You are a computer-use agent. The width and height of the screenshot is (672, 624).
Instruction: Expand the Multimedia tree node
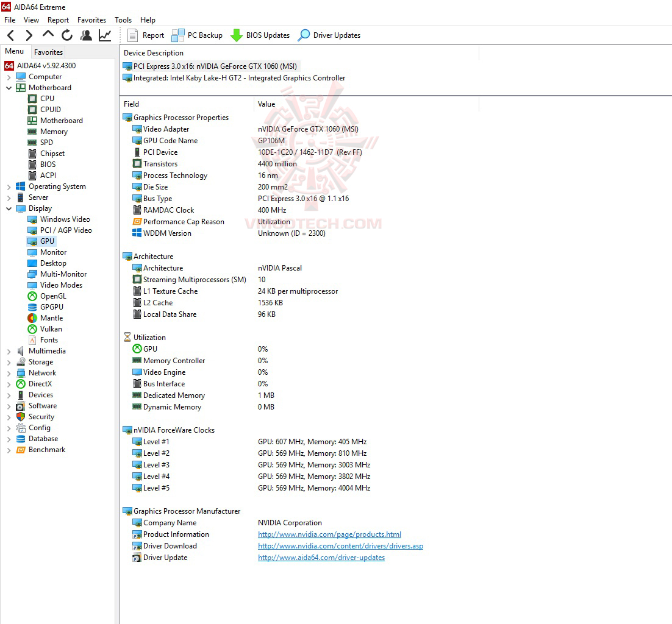point(9,351)
